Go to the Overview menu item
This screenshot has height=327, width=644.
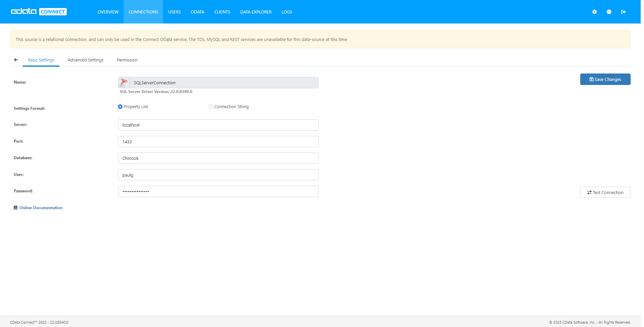tap(108, 12)
